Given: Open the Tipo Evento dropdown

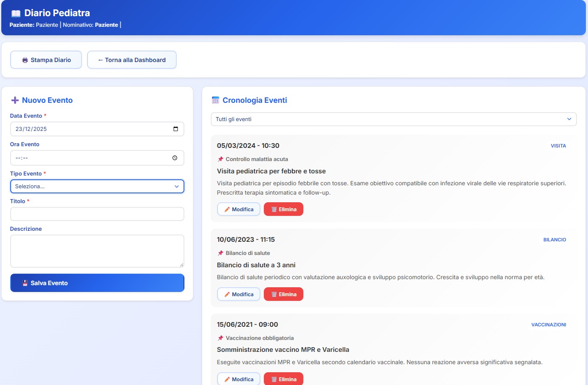Looking at the screenshot, I should pyautogui.click(x=97, y=187).
